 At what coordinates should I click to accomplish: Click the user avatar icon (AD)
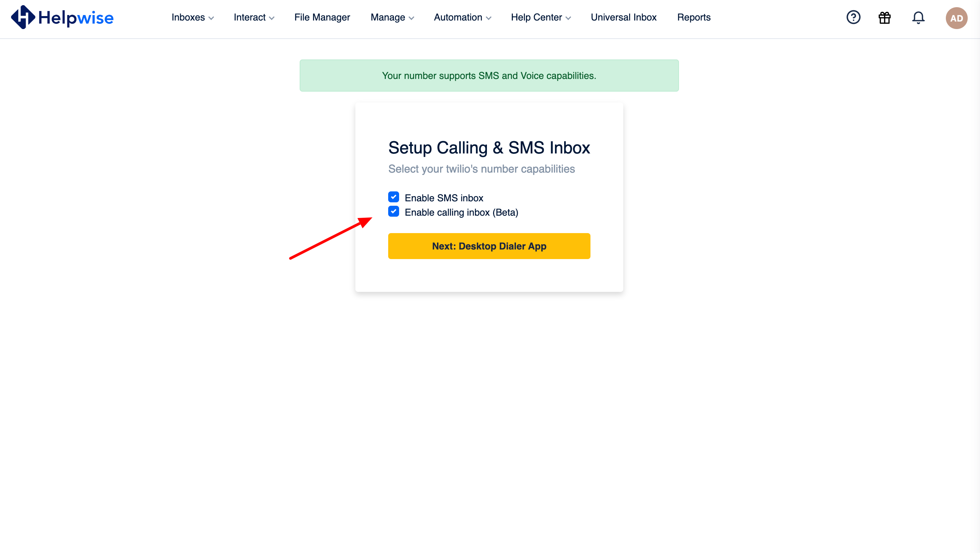pos(956,18)
